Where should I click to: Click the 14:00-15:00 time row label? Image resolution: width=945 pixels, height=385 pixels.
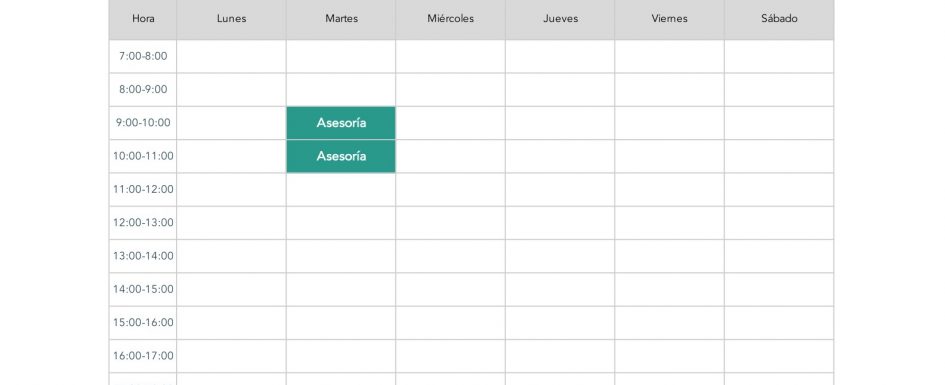pyautogui.click(x=143, y=289)
